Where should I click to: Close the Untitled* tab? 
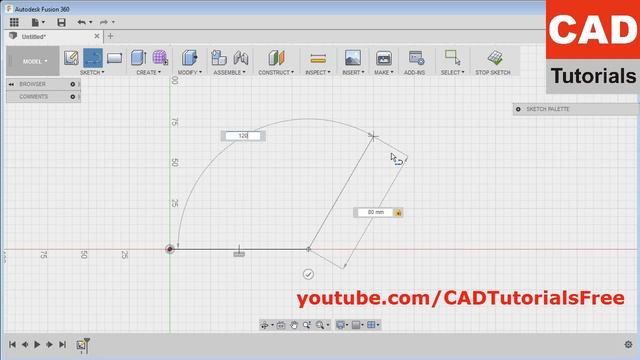click(x=97, y=36)
